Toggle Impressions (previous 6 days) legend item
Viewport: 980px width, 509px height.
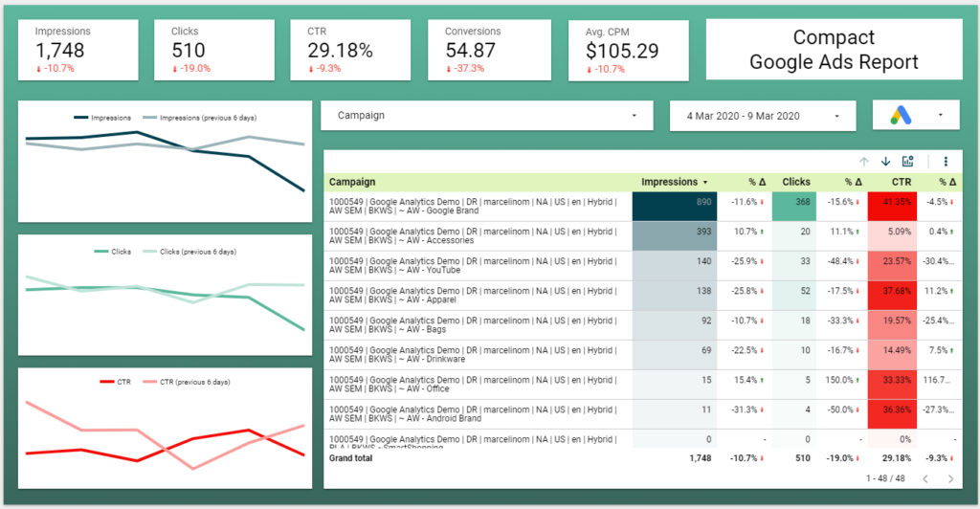pos(199,118)
